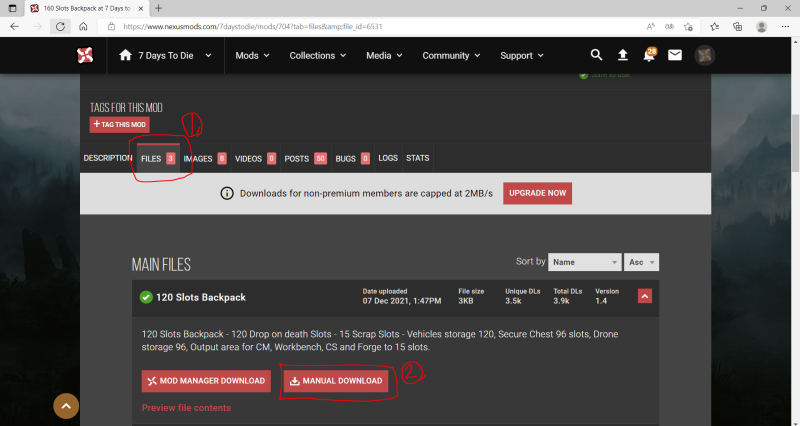Image resolution: width=800 pixels, height=426 pixels.
Task: Open the Asc sort order dropdown
Action: (641, 262)
